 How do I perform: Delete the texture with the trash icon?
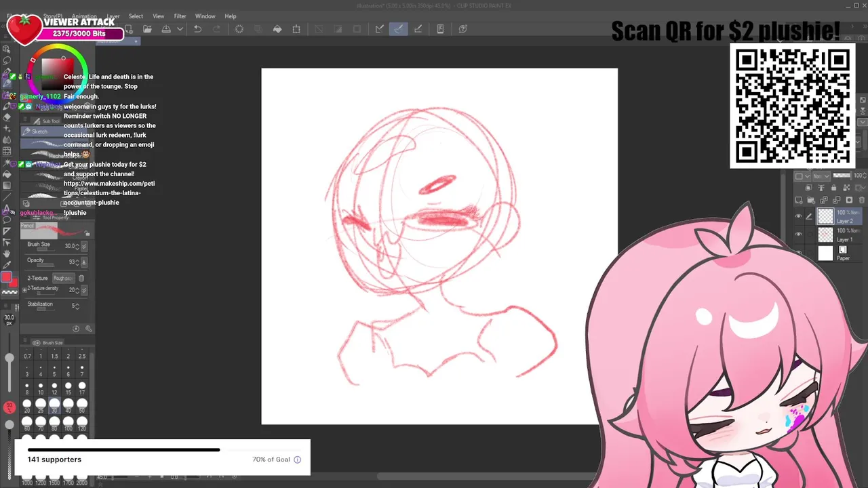(x=81, y=278)
